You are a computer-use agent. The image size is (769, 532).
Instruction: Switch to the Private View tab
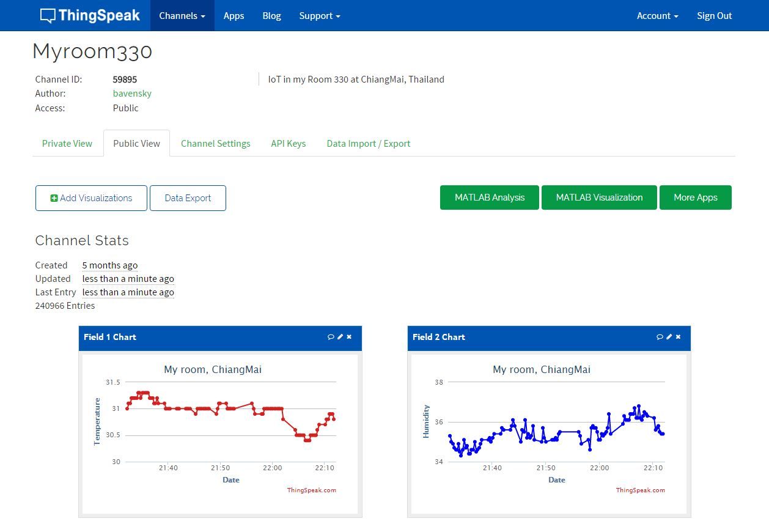[x=67, y=144]
